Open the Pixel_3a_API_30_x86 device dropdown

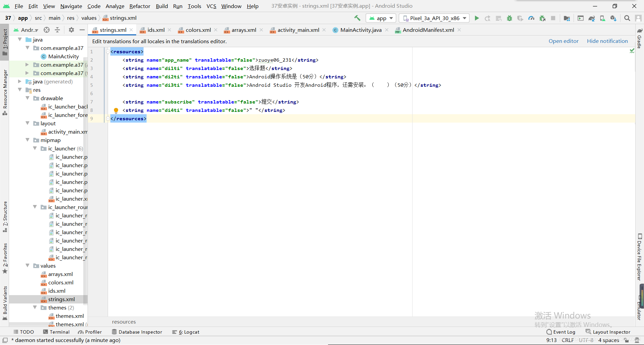pyautogui.click(x=434, y=18)
